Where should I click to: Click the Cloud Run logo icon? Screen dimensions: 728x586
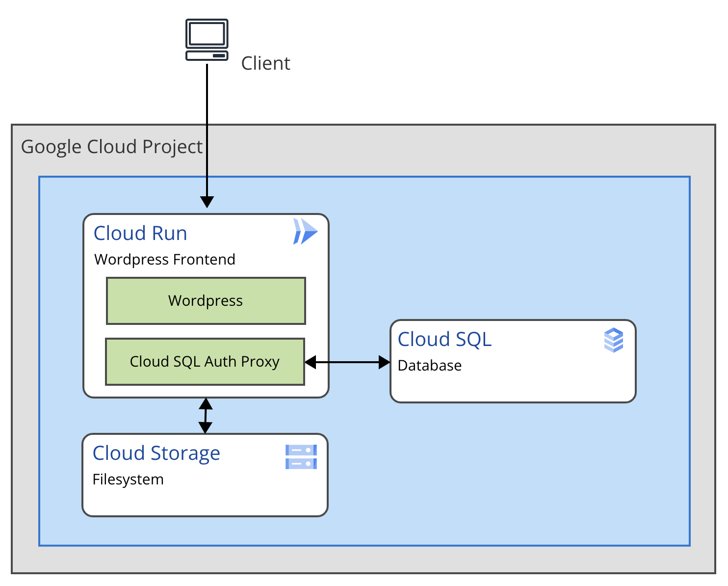click(305, 231)
